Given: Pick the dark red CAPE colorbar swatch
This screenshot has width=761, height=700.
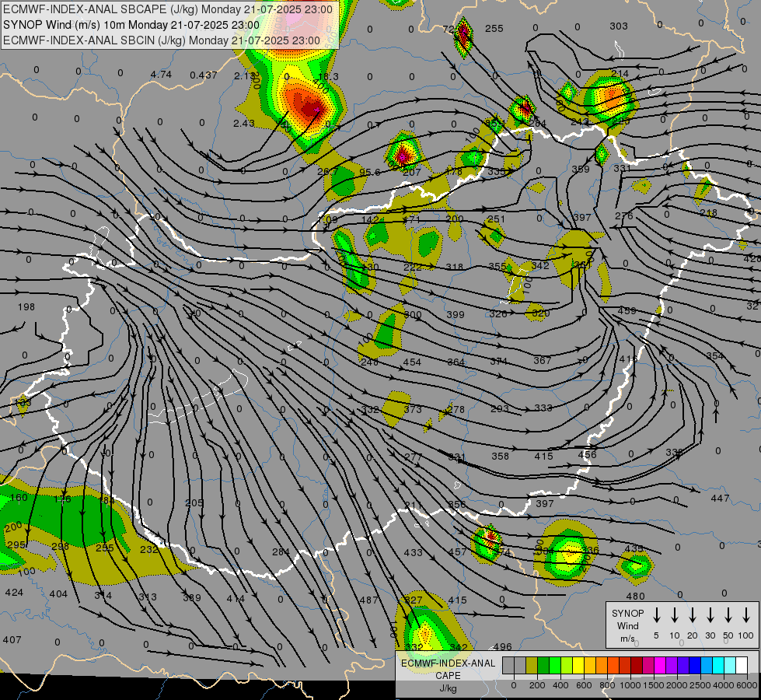Looking at the screenshot, I should pyautogui.click(x=637, y=665).
